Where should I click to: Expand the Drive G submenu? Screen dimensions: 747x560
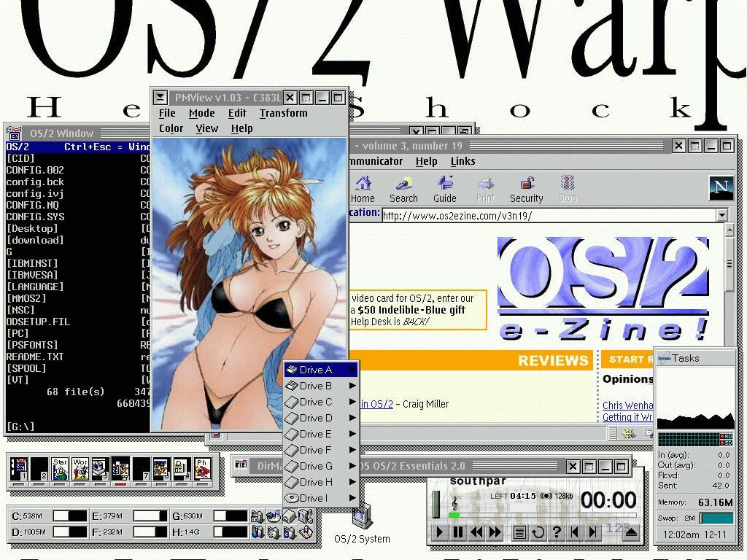[x=352, y=466]
